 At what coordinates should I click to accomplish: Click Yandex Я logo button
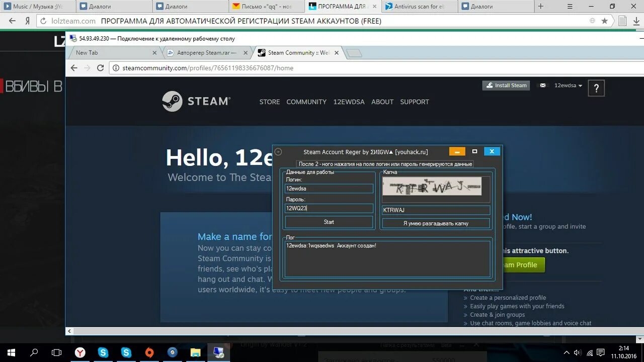click(x=28, y=21)
